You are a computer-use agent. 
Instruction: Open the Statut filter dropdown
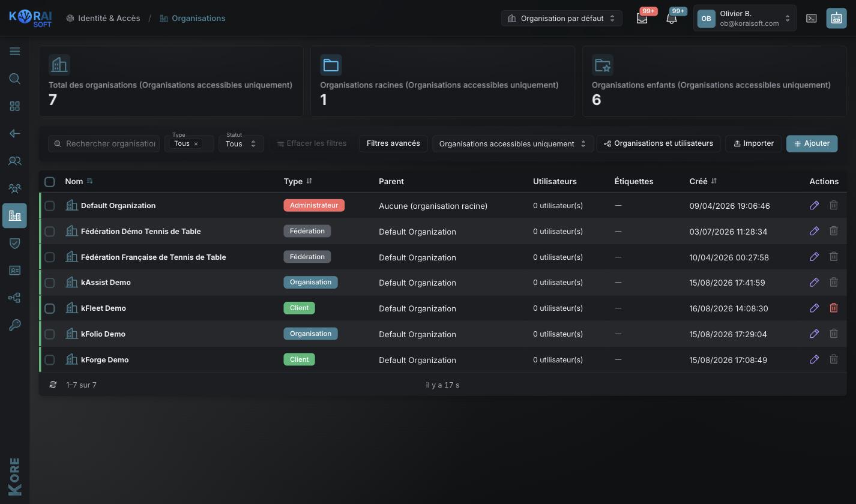[x=241, y=143]
